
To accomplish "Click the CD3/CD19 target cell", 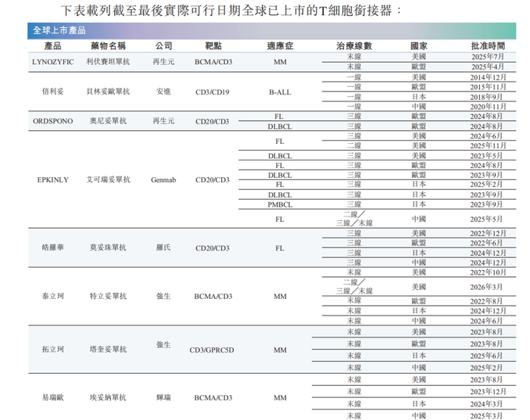I will click(x=212, y=92).
